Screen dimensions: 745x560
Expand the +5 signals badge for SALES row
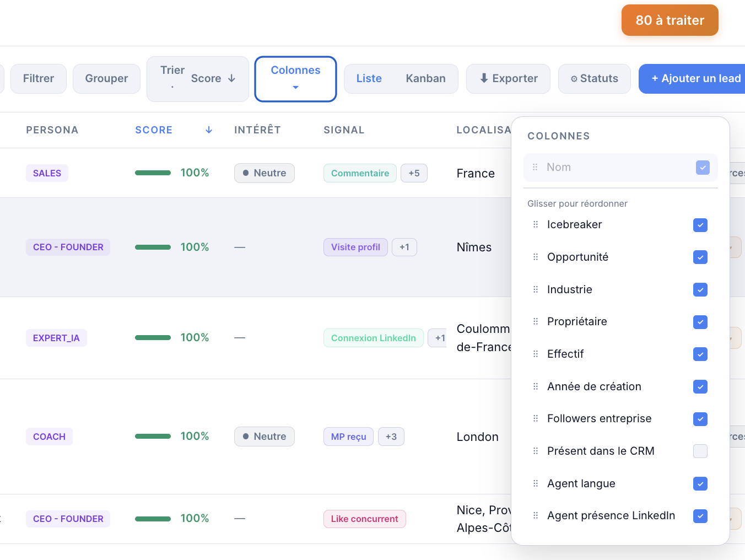tap(414, 173)
